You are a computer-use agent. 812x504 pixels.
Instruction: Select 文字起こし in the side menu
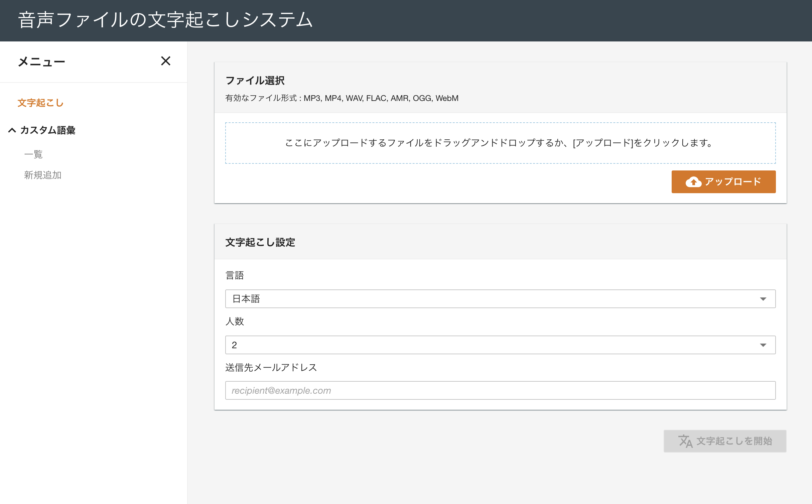pyautogui.click(x=40, y=103)
